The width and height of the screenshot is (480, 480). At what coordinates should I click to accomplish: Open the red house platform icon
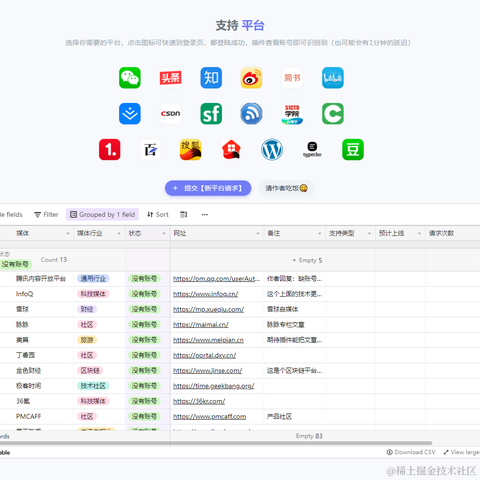[x=231, y=149]
